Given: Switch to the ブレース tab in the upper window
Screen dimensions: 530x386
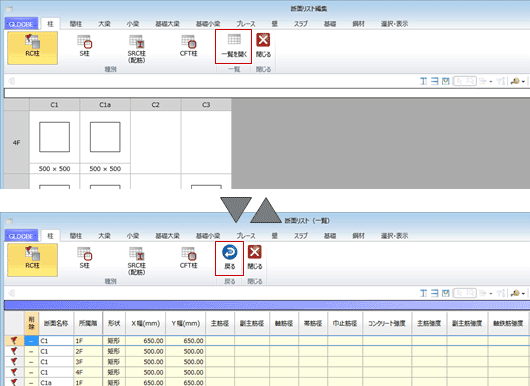Looking at the screenshot, I should [x=246, y=24].
